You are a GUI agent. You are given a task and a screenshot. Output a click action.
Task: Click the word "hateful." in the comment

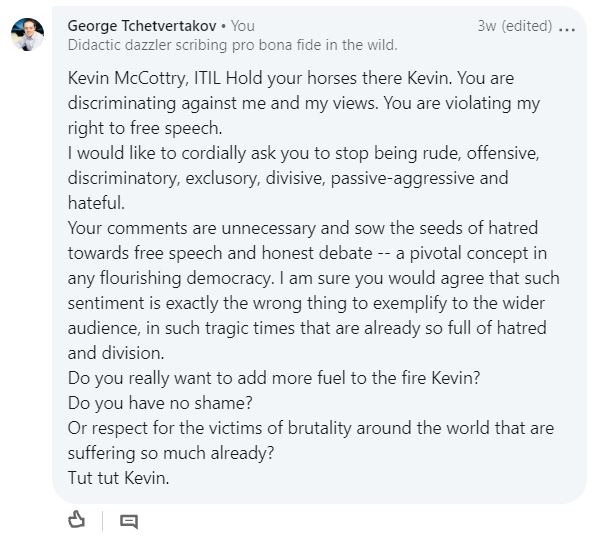pos(97,202)
